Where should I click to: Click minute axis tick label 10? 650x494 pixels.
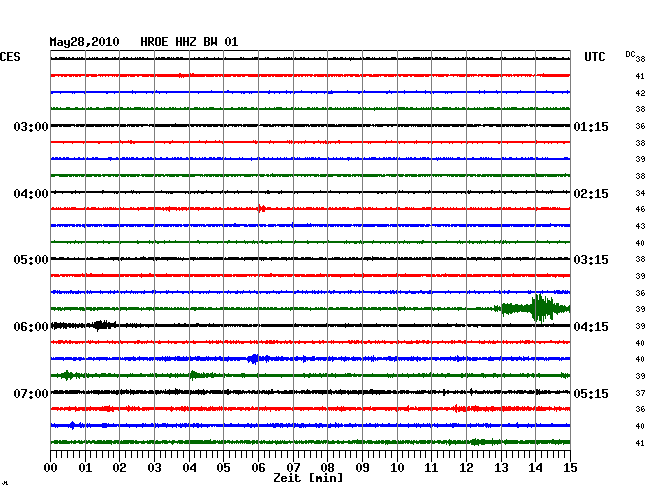tap(397, 467)
